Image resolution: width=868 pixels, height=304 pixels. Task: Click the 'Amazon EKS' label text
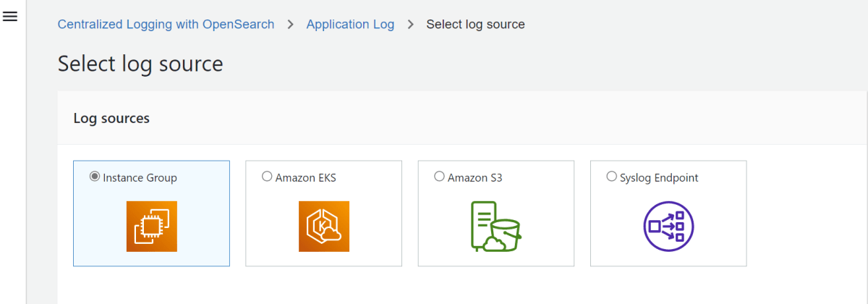(x=305, y=177)
